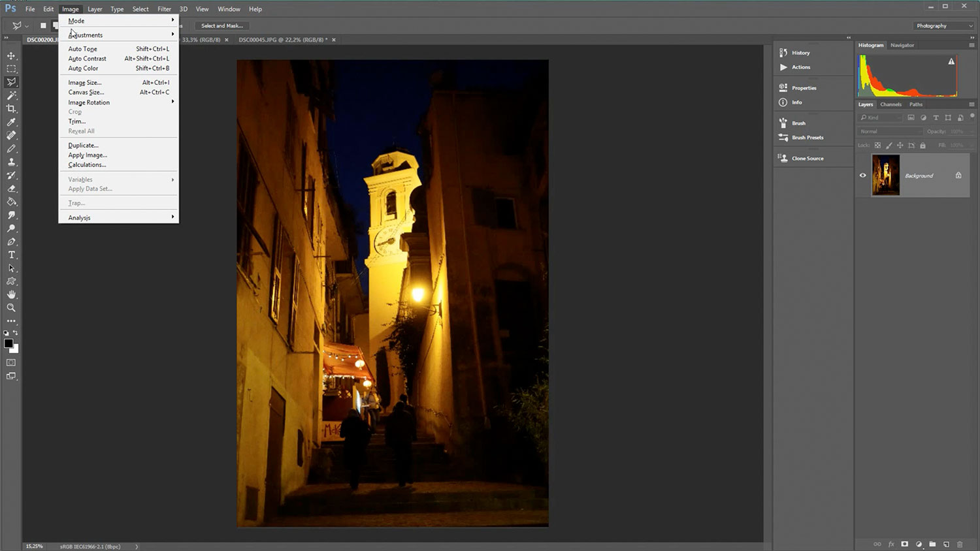Click the add layer mask icon

point(905,544)
